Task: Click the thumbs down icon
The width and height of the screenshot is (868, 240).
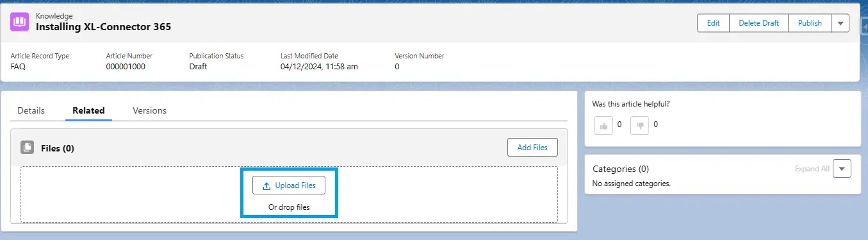Action: point(639,125)
